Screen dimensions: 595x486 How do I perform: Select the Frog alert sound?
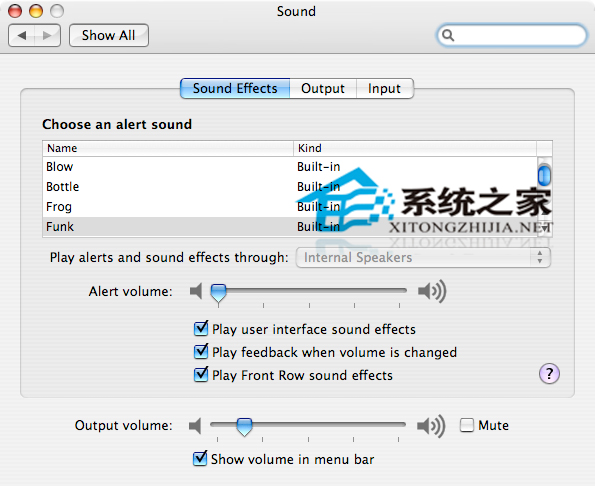(x=290, y=207)
